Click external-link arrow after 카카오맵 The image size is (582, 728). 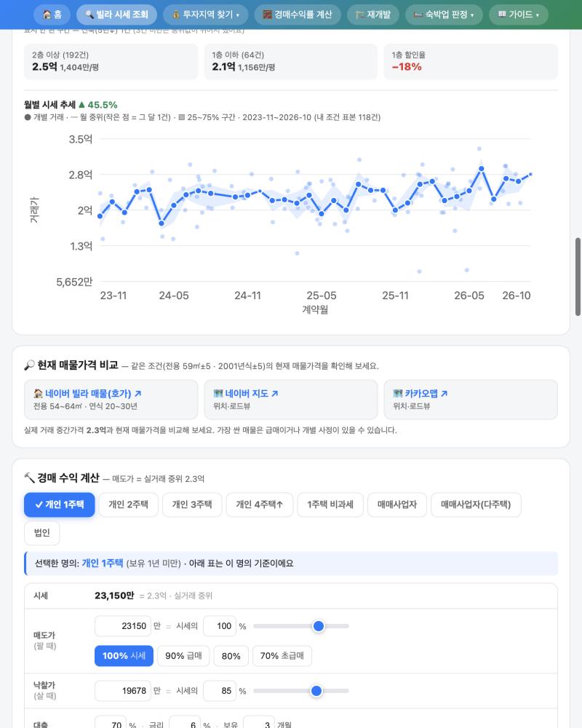(x=445, y=393)
